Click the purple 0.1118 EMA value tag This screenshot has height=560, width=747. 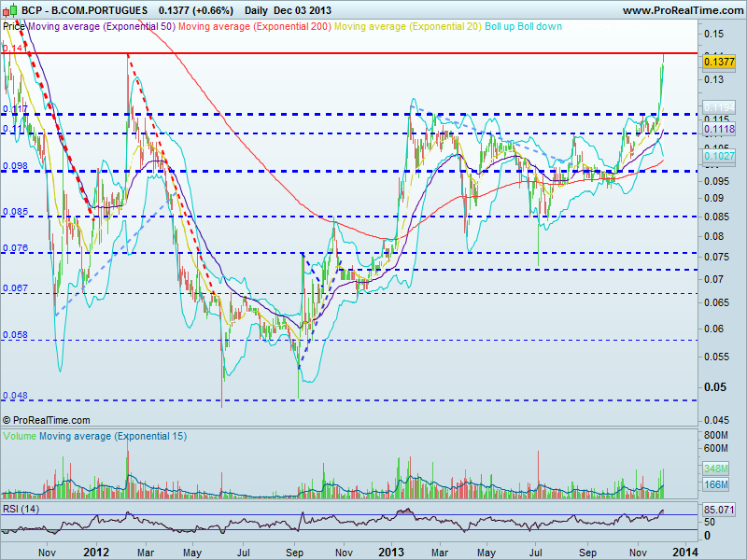(719, 129)
